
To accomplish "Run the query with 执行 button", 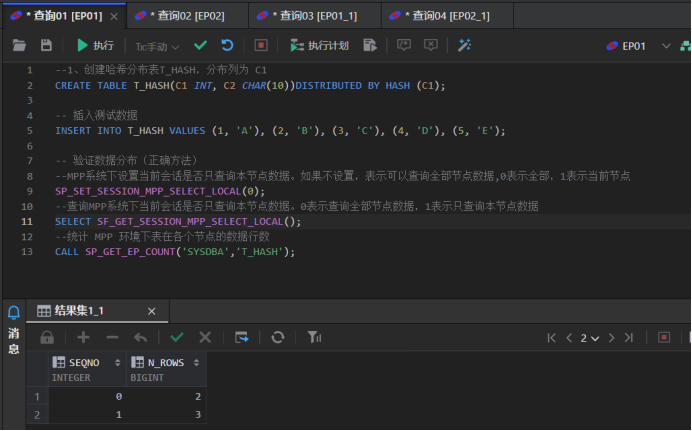I will [x=95, y=45].
